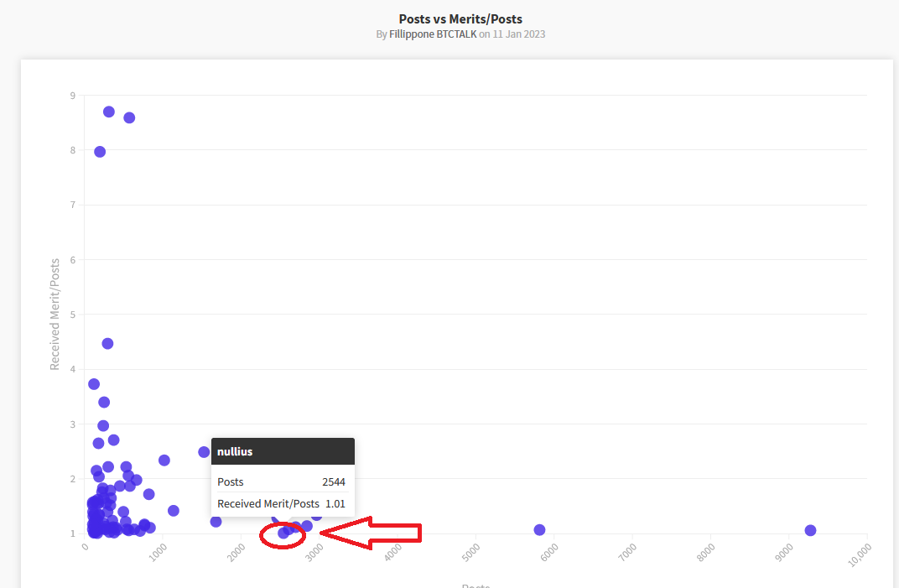The width and height of the screenshot is (899, 588).
Task: Click the data point just below 8 on y-axis
Action: (x=100, y=152)
